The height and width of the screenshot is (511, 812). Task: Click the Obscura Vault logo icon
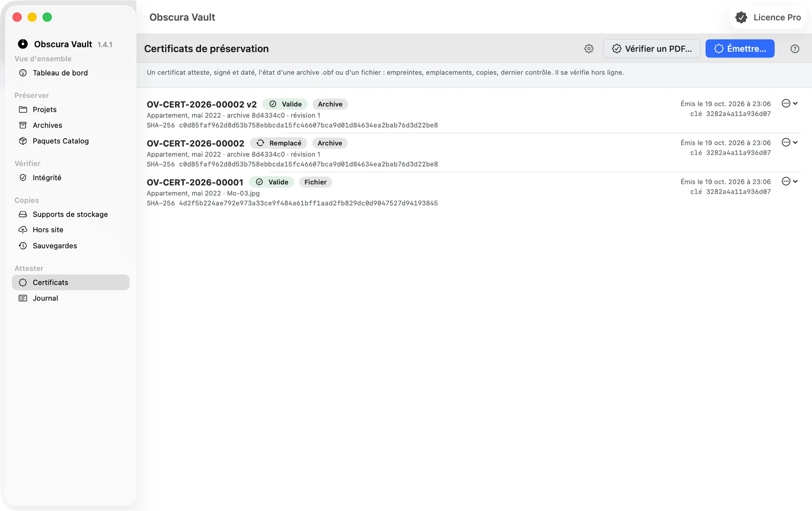tap(23, 44)
